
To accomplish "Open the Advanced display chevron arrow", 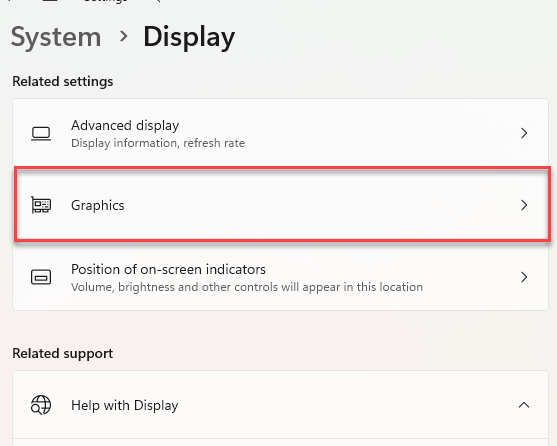I will point(524,133).
